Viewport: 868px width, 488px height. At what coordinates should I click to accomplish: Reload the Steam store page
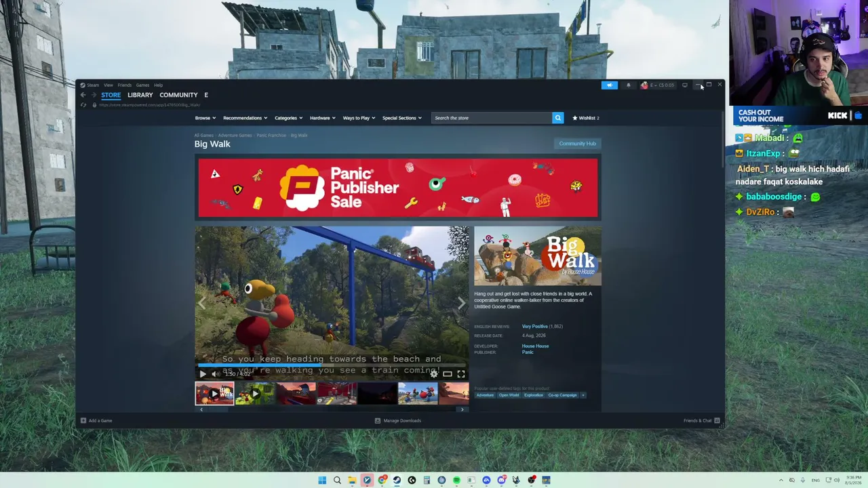point(83,105)
